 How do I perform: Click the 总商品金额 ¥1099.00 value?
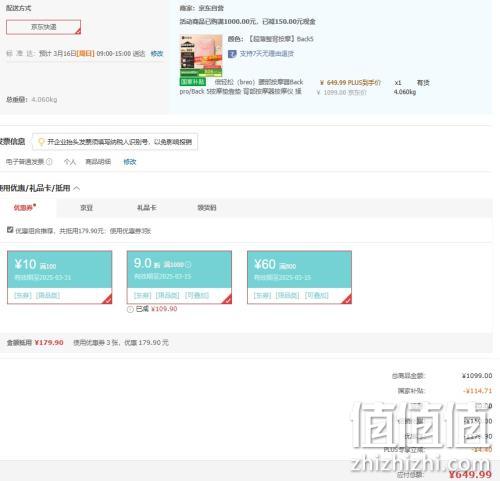coord(477,376)
